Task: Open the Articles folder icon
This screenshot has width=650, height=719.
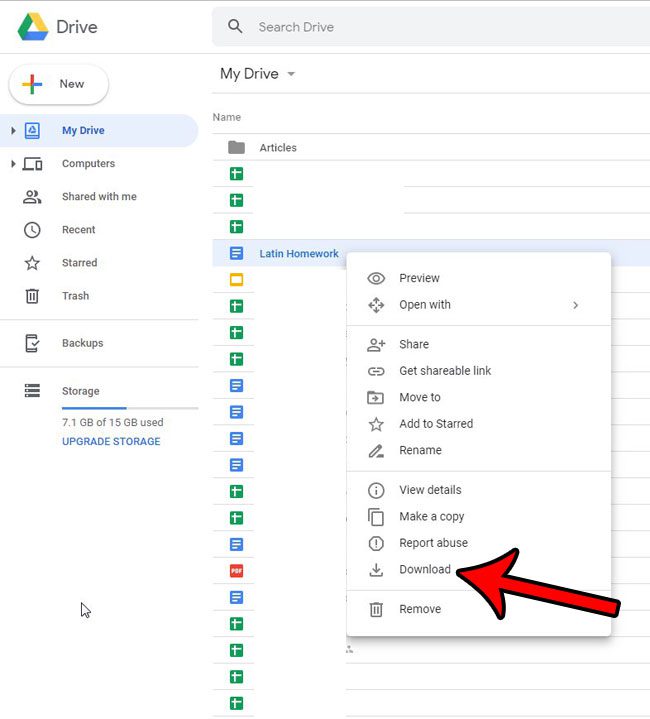Action: [x=236, y=147]
